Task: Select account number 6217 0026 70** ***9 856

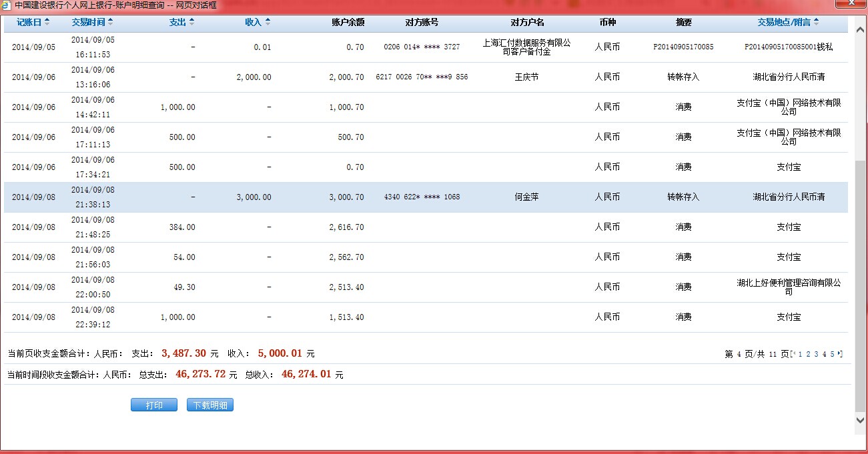Action: (x=422, y=77)
